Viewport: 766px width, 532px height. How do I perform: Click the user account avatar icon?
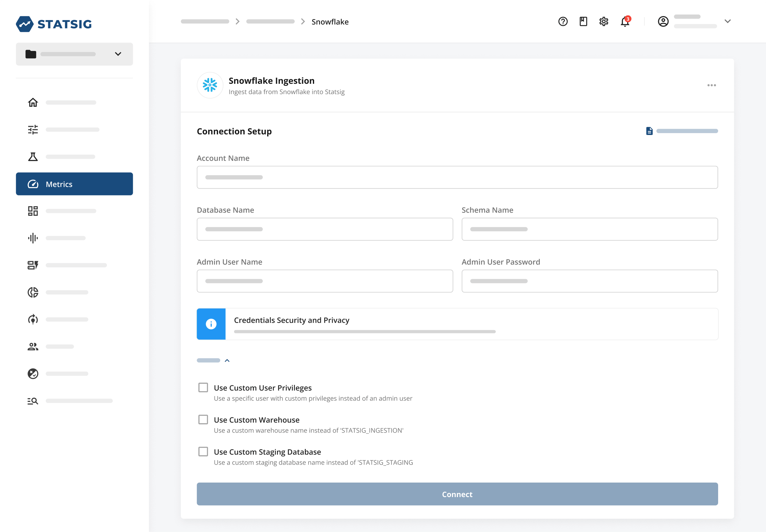coord(663,21)
